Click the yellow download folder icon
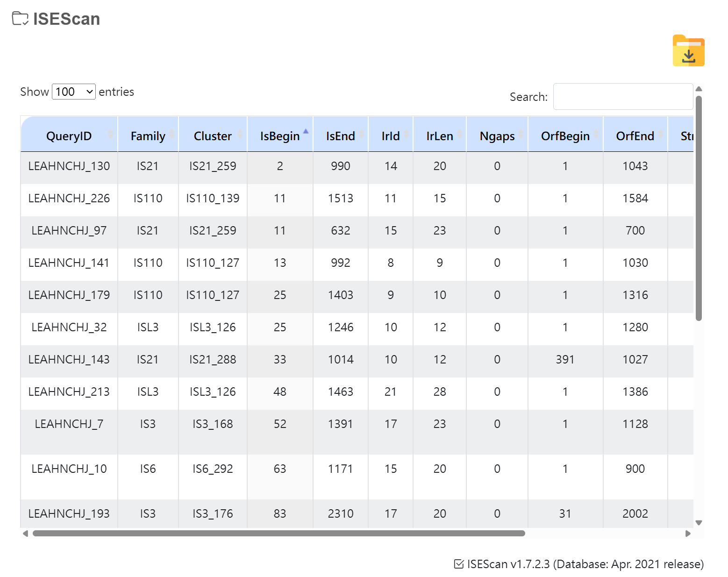The image size is (728, 577). pyautogui.click(x=688, y=51)
